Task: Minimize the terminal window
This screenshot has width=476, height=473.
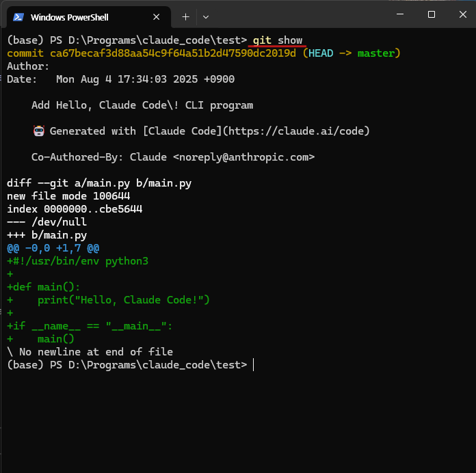Action: point(400,14)
